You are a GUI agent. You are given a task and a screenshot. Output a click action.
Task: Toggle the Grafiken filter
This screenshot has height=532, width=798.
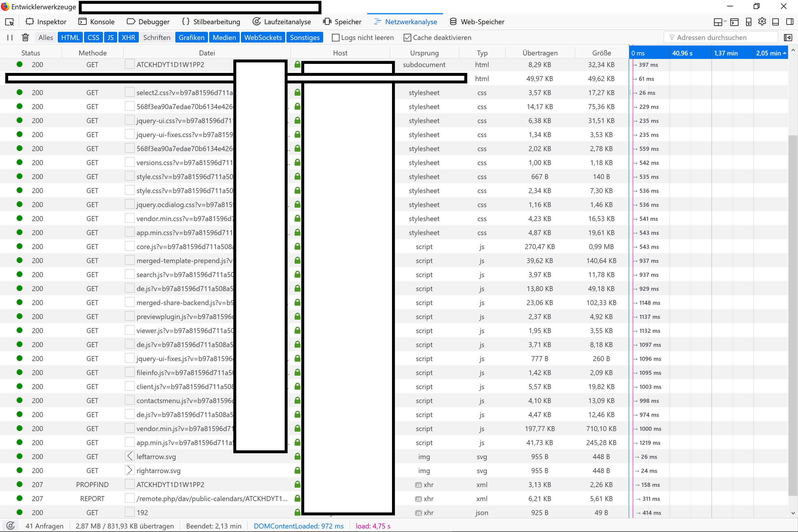[x=192, y=38]
